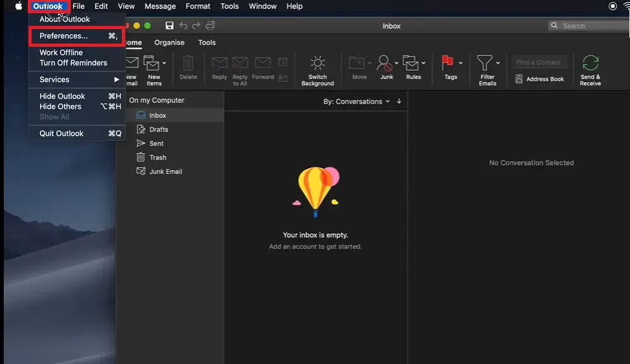Click the Delete trash icon
Screen dimensions: 630x364
(x=188, y=63)
